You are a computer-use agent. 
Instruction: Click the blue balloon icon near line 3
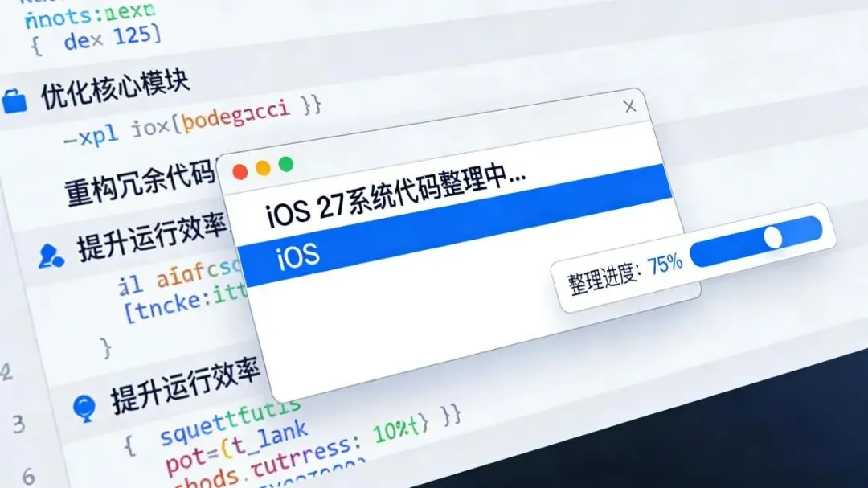(84, 408)
